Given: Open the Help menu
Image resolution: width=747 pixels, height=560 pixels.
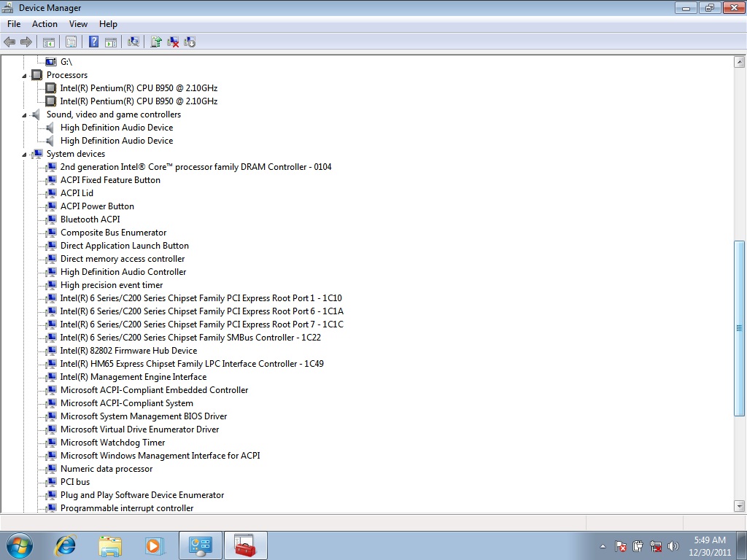Looking at the screenshot, I should 108,24.
